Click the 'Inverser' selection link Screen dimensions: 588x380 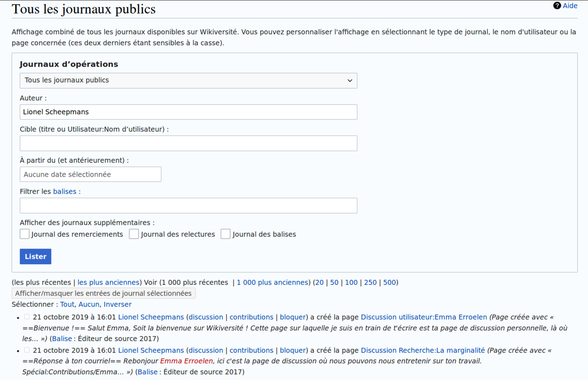click(x=118, y=304)
